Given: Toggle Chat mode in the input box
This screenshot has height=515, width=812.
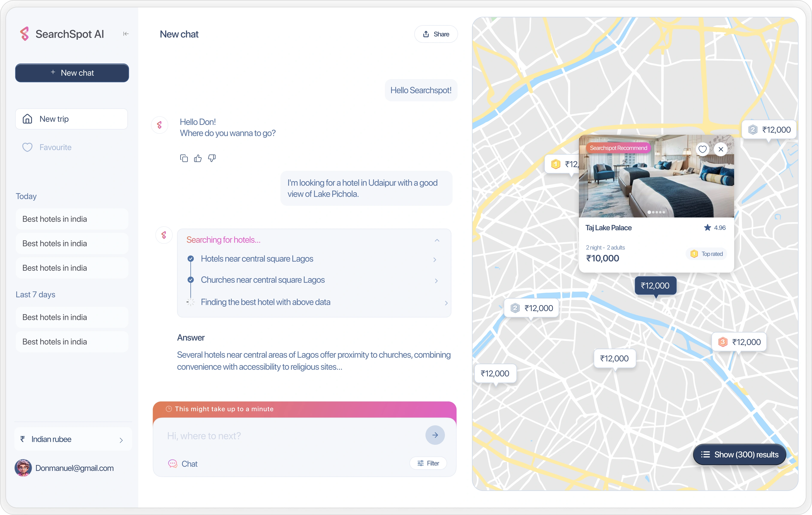Looking at the screenshot, I should pos(183,464).
